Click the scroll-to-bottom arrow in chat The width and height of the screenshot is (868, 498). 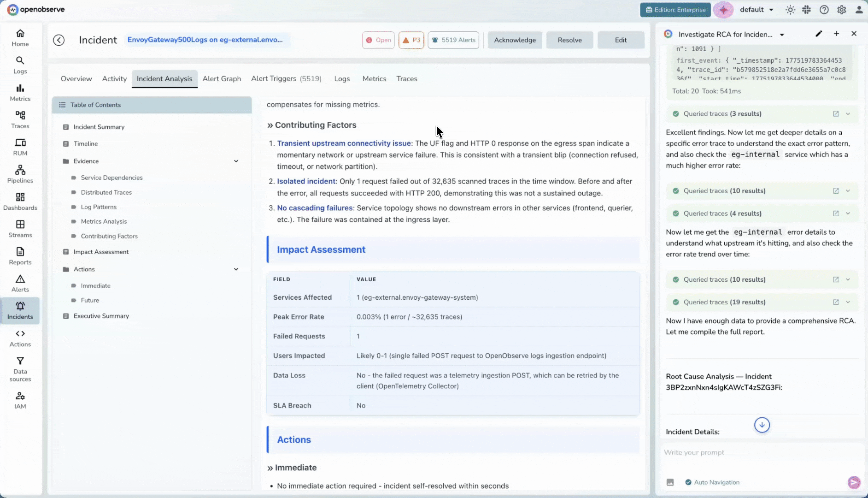(762, 425)
